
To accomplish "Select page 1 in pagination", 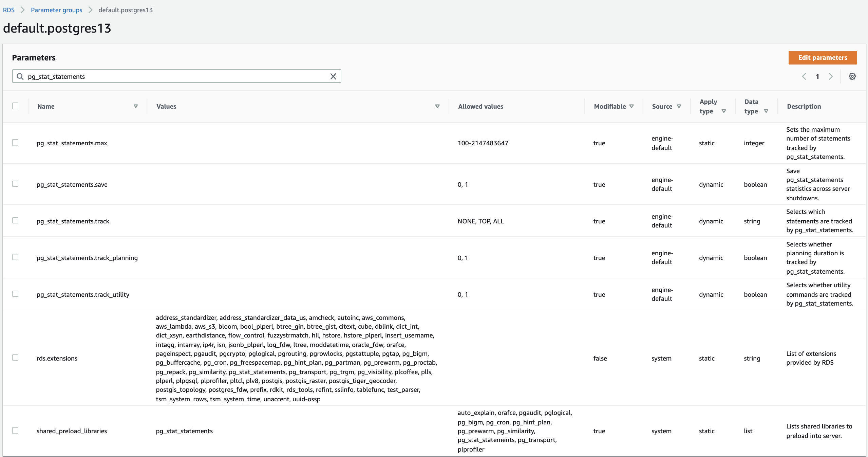I will pos(817,77).
